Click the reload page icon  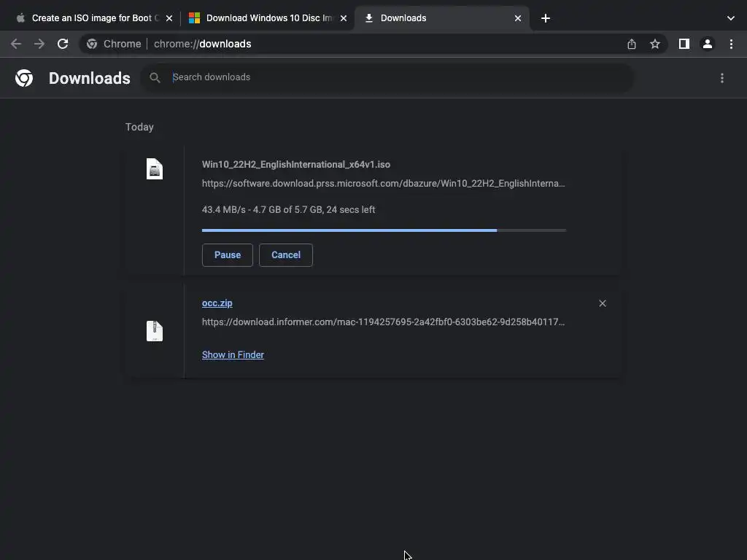(x=63, y=44)
